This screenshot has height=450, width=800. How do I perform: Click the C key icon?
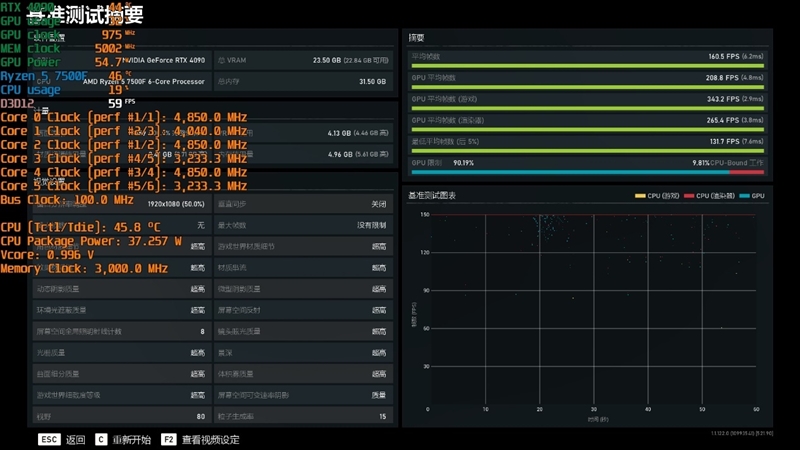(x=101, y=439)
